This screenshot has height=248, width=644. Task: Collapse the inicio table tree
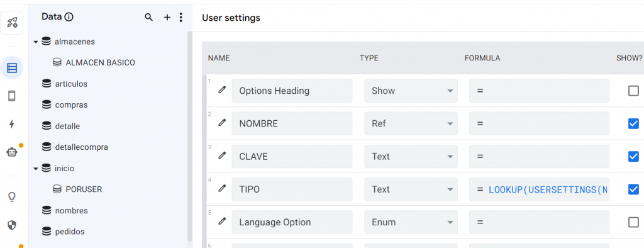[x=36, y=169]
